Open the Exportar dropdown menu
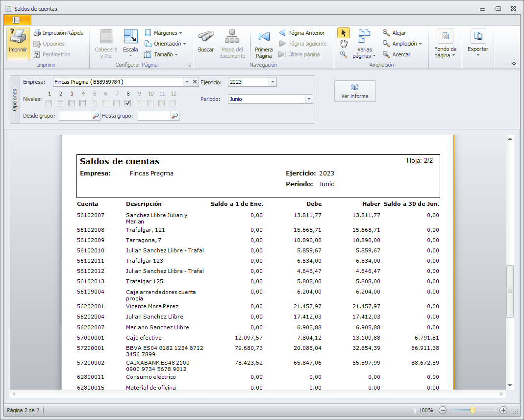524x420 pixels. coord(478,49)
